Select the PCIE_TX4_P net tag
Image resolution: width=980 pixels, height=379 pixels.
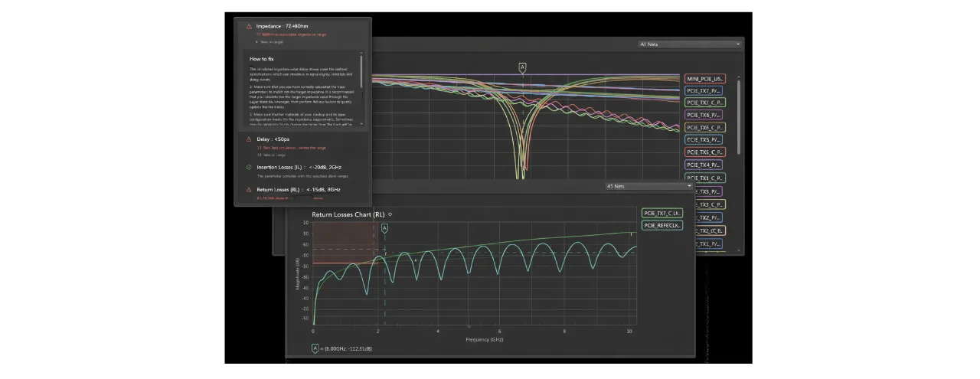pyautogui.click(x=704, y=165)
